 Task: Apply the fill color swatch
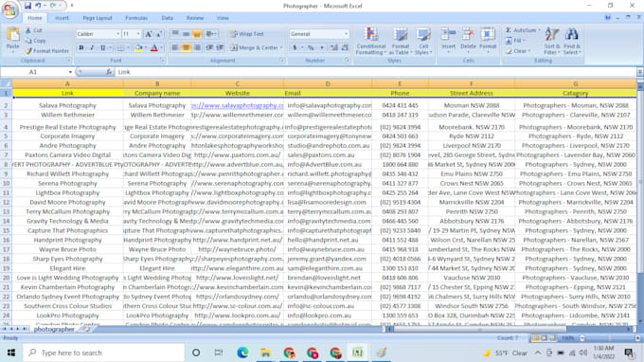tap(139, 47)
